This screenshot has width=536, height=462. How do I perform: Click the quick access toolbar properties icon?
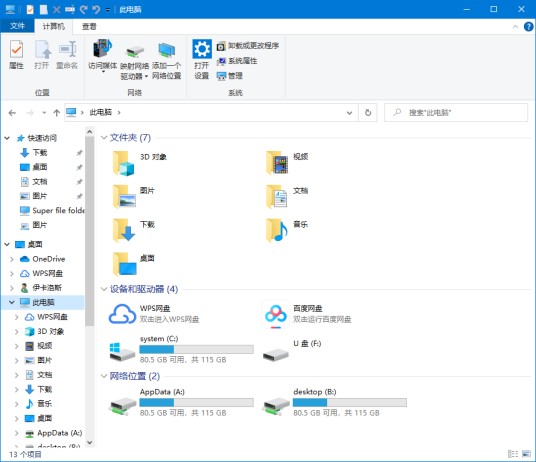30,9
